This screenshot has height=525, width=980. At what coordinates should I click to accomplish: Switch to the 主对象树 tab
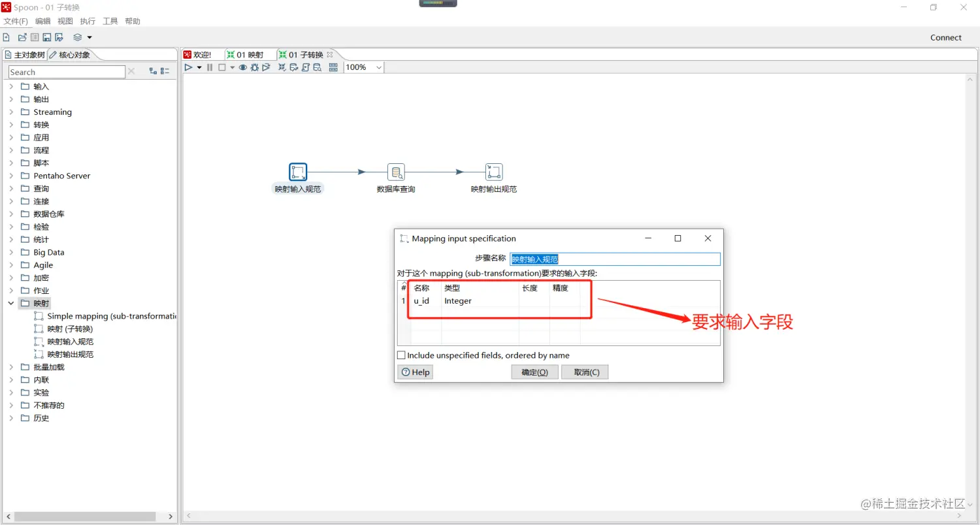(x=24, y=55)
